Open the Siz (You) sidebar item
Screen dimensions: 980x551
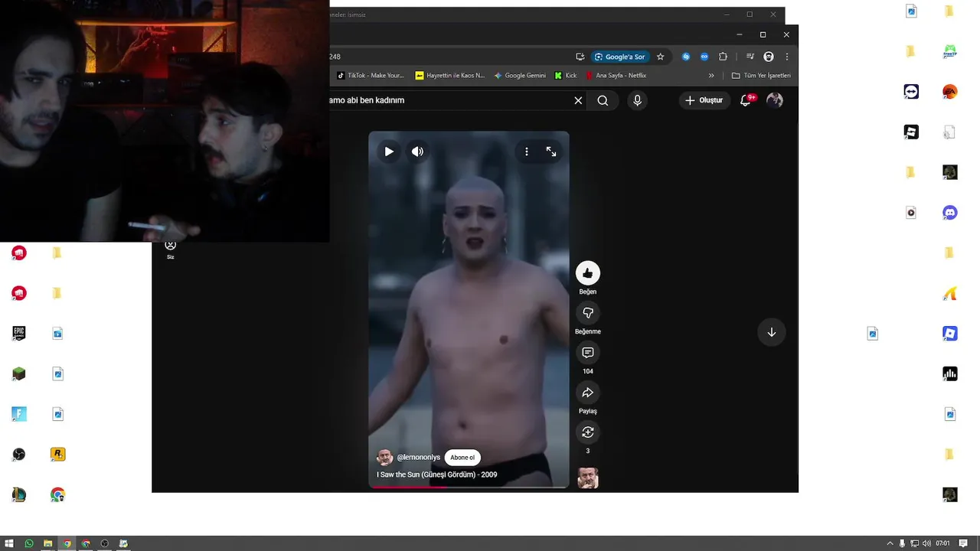click(171, 249)
